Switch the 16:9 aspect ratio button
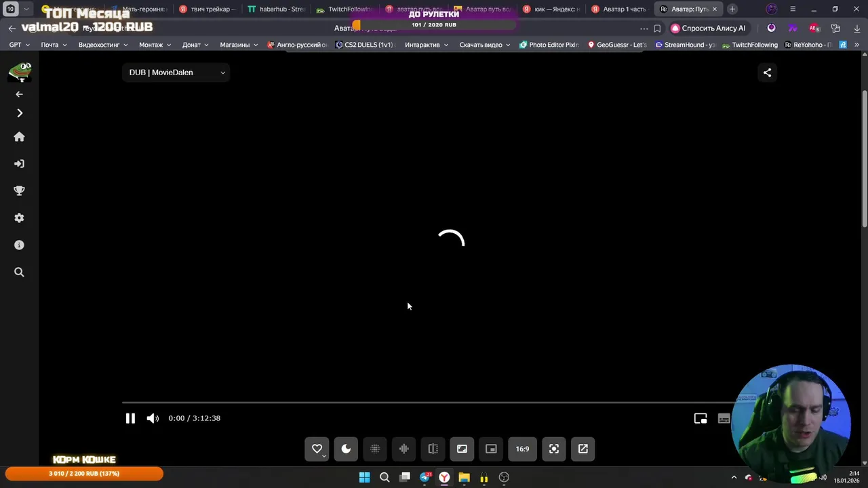The height and width of the screenshot is (488, 868). click(x=522, y=449)
